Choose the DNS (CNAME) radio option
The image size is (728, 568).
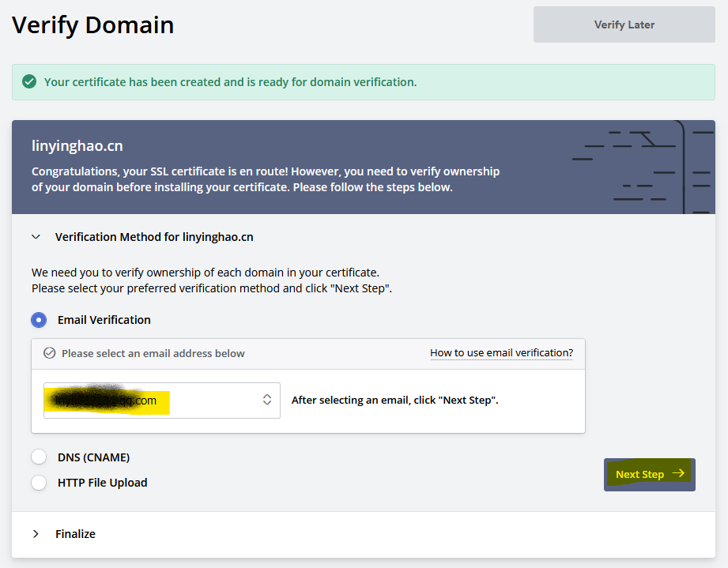[39, 457]
